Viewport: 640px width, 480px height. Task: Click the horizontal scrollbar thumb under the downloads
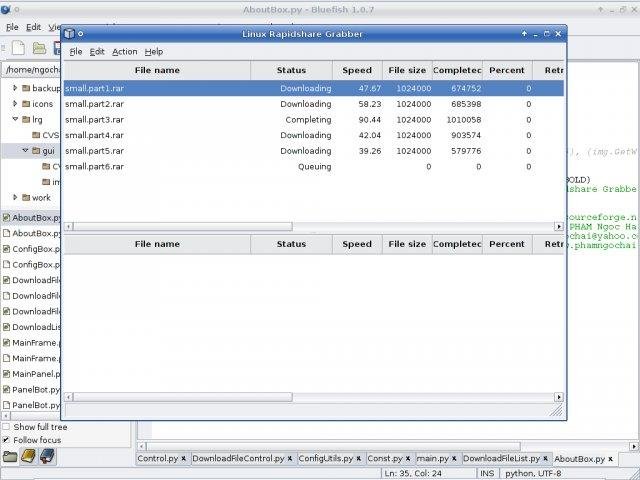[182, 226]
